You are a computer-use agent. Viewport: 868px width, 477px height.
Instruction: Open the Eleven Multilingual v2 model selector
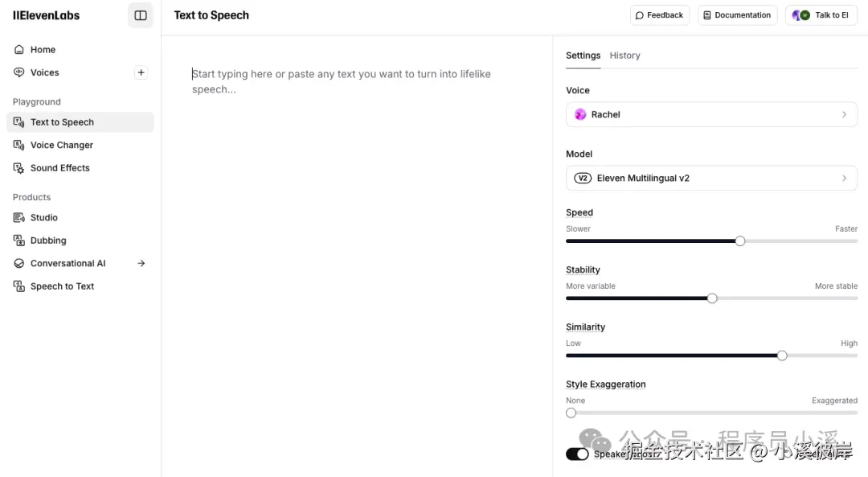coord(711,179)
